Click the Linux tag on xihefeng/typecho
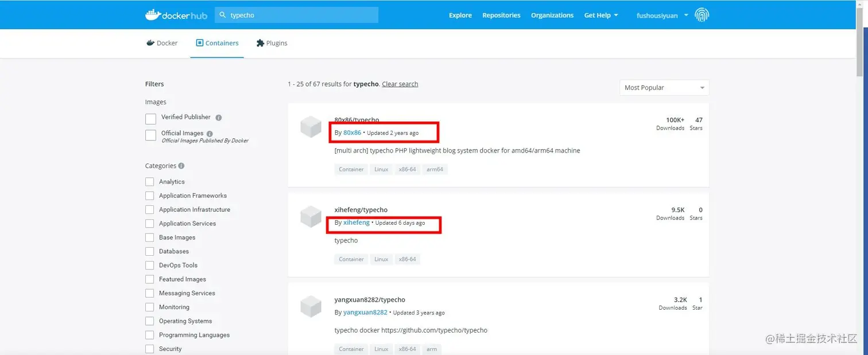Viewport: 868px width, 355px height. tap(381, 259)
